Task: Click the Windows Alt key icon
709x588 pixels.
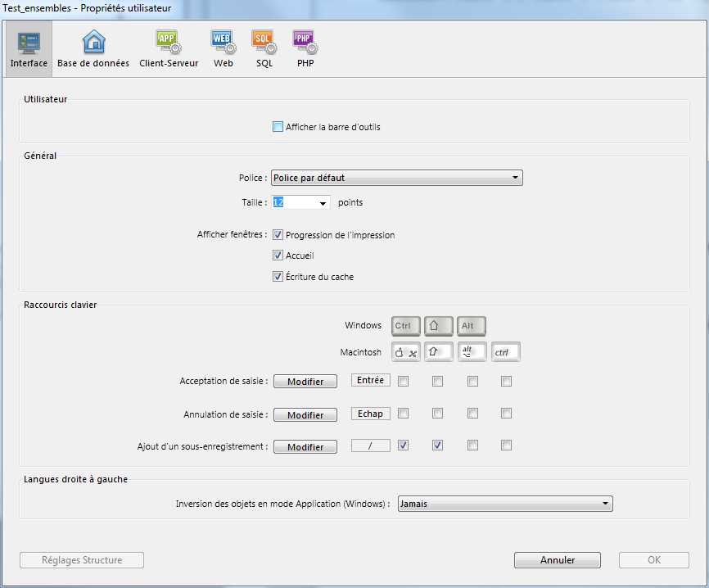Action: pos(472,326)
